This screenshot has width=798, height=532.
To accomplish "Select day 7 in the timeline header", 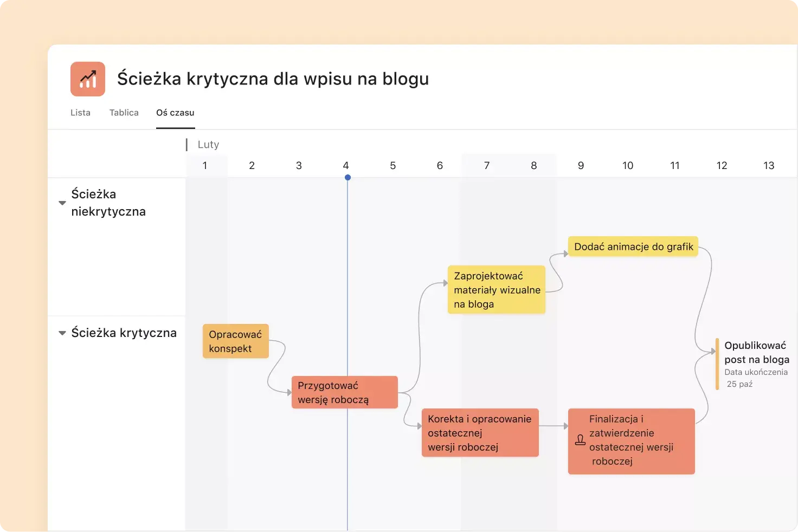I will click(487, 166).
